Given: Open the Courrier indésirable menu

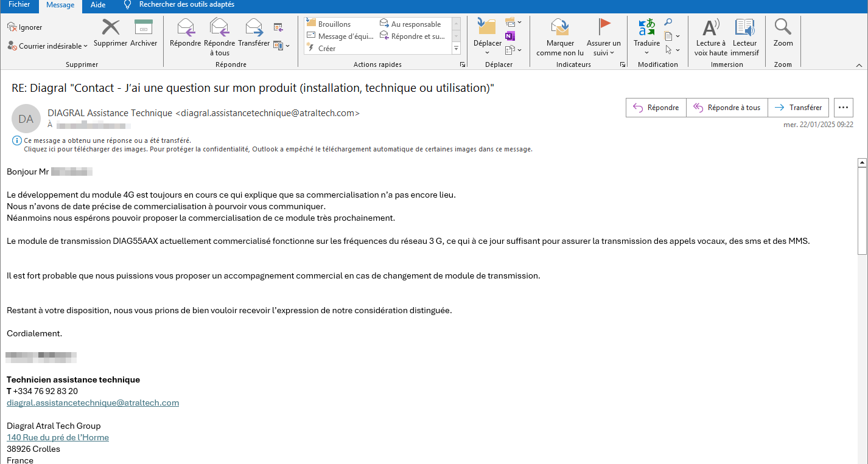Looking at the screenshot, I should click(47, 46).
